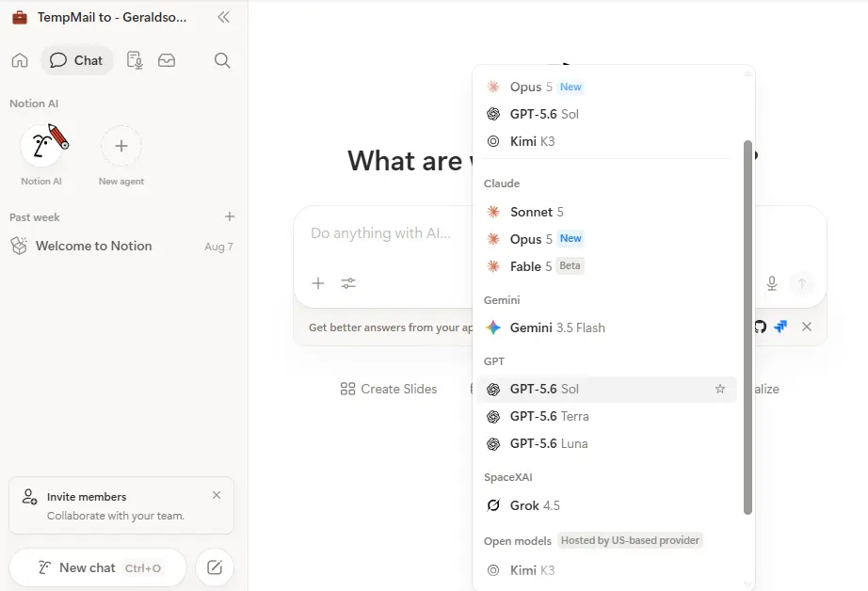The image size is (868, 591).
Task: Close the better answers banner
Action: tap(807, 327)
